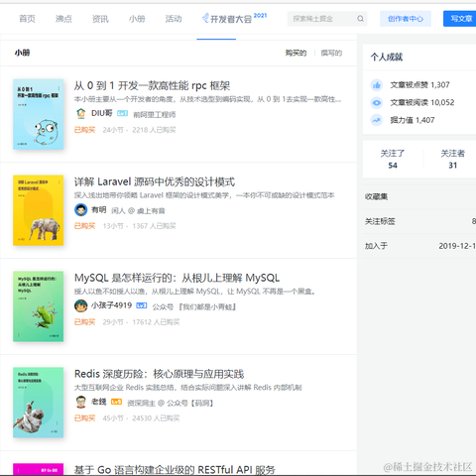The width and height of the screenshot is (476, 476).
Task: Open the pink Go booklet cover
Action: [39, 469]
